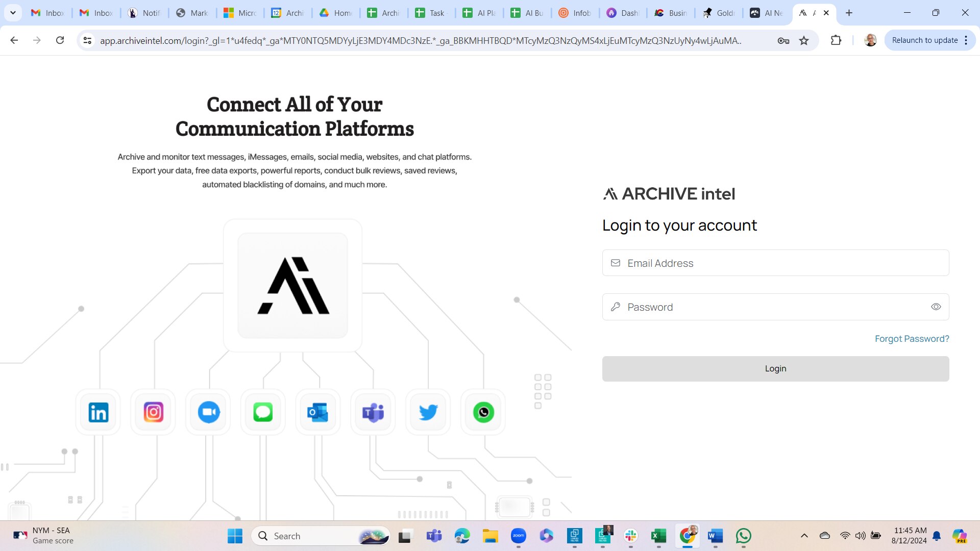Bookmark this page with the star
Image resolution: width=980 pixels, height=551 pixels.
(x=804, y=40)
